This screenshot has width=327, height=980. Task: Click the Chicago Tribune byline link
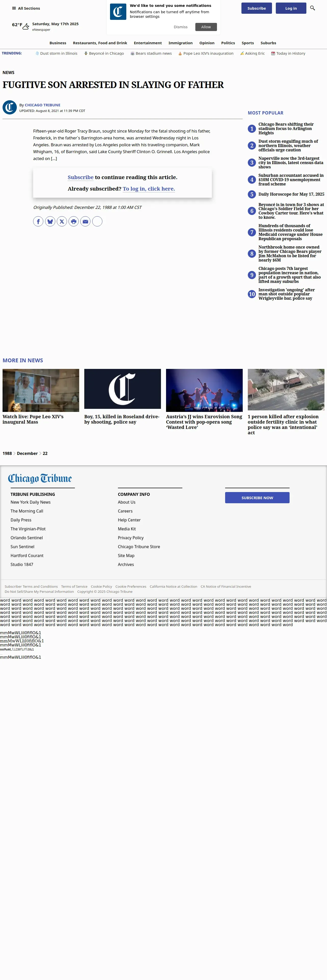43,105
